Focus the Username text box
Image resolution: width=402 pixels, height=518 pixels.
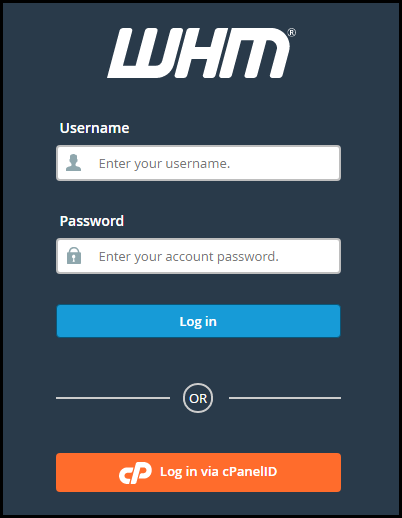click(199, 163)
